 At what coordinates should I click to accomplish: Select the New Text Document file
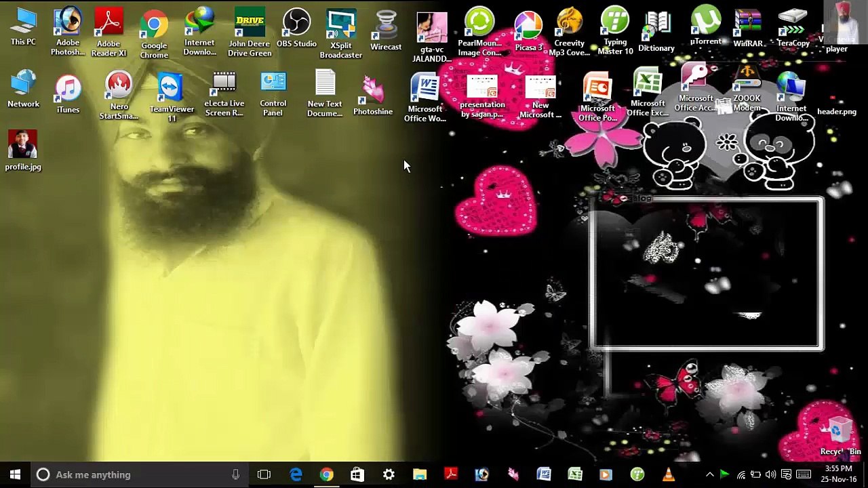(x=325, y=94)
